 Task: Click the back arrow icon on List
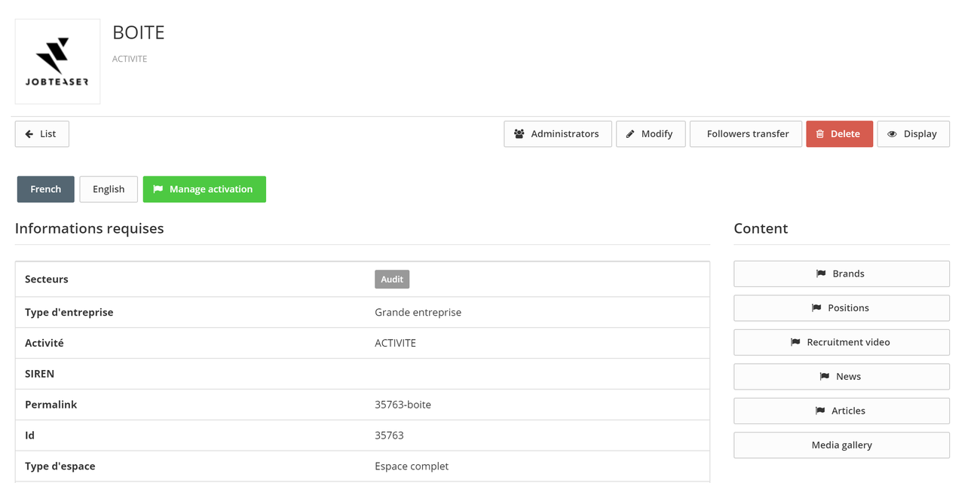point(29,134)
